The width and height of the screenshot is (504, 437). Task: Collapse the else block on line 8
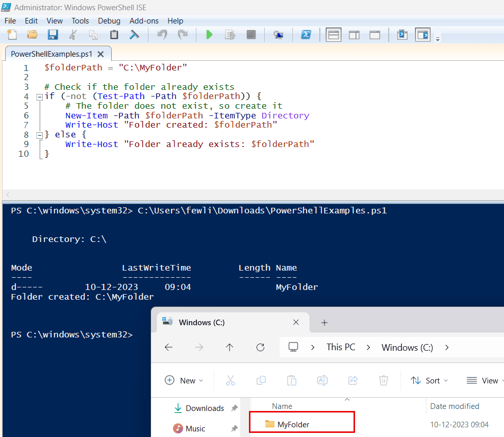(39, 135)
